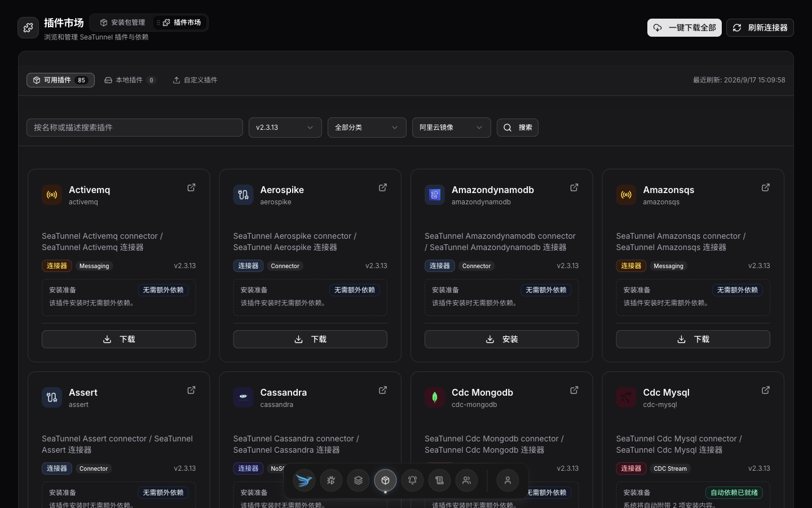Open Amazondynamodb external link icon
The image size is (812, 508).
tap(574, 187)
